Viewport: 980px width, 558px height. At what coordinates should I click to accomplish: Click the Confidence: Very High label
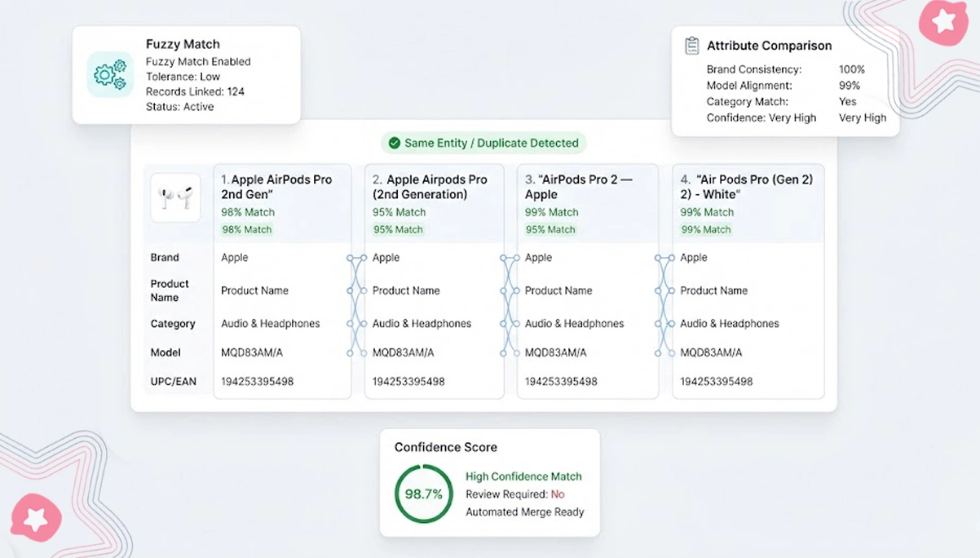point(761,117)
